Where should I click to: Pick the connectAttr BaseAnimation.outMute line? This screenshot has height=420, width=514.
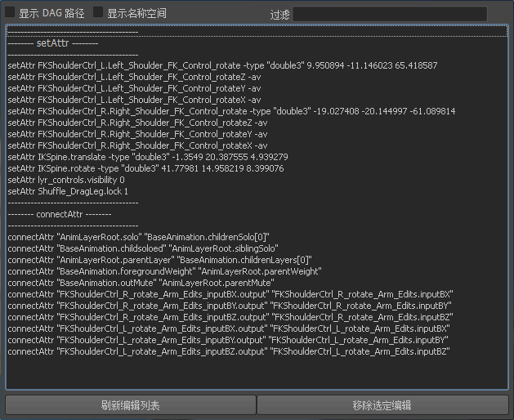(x=147, y=283)
